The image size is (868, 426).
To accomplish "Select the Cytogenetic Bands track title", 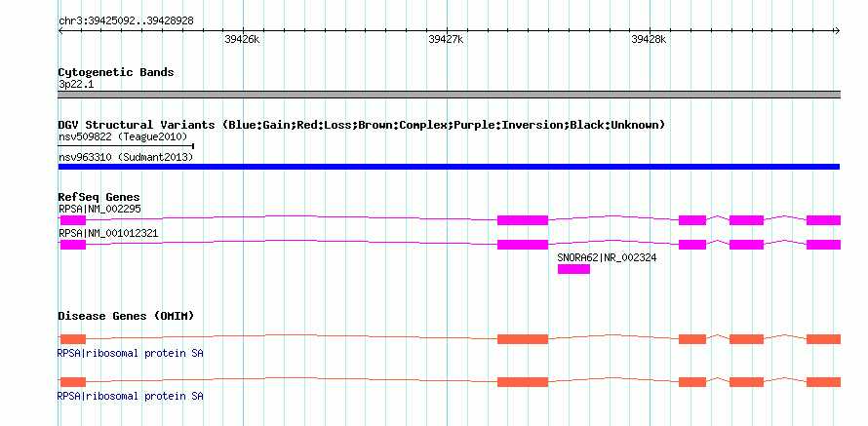I will [x=116, y=72].
